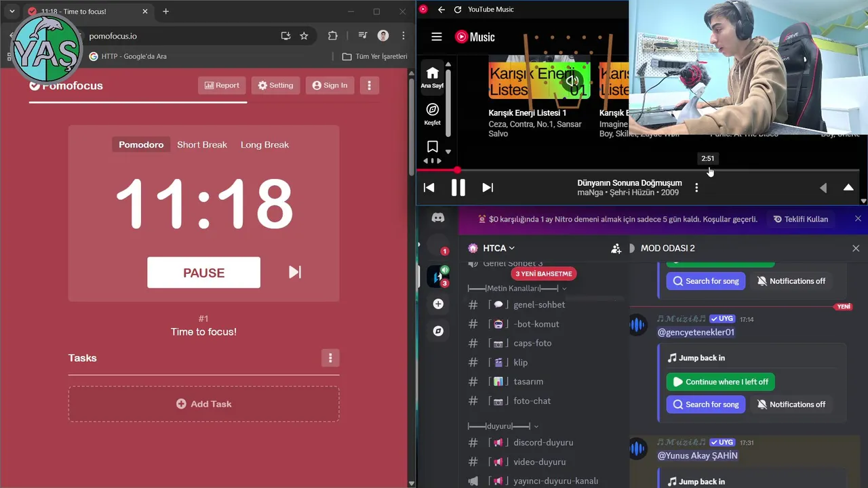Collapse duyuru category
The width and height of the screenshot is (868, 488).
[503, 426]
